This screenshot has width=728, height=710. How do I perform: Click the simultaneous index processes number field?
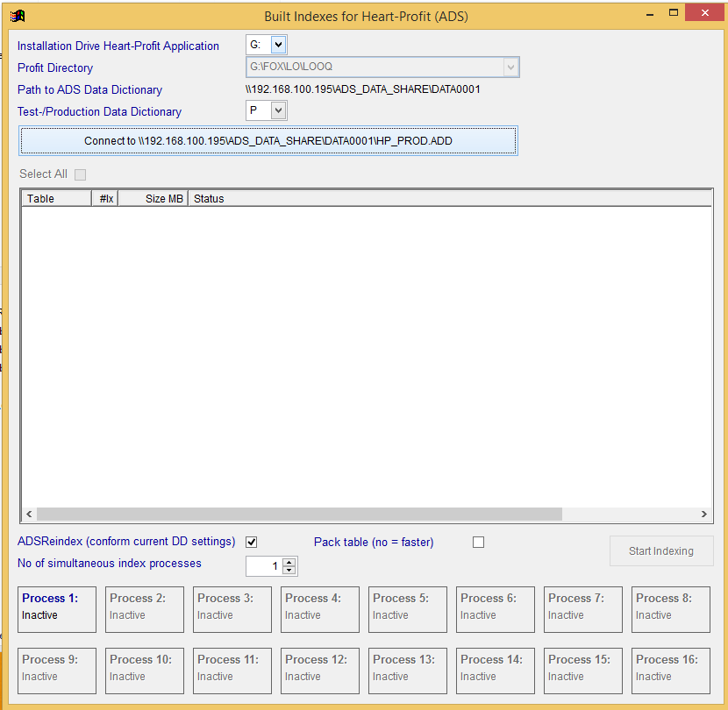tap(263, 566)
